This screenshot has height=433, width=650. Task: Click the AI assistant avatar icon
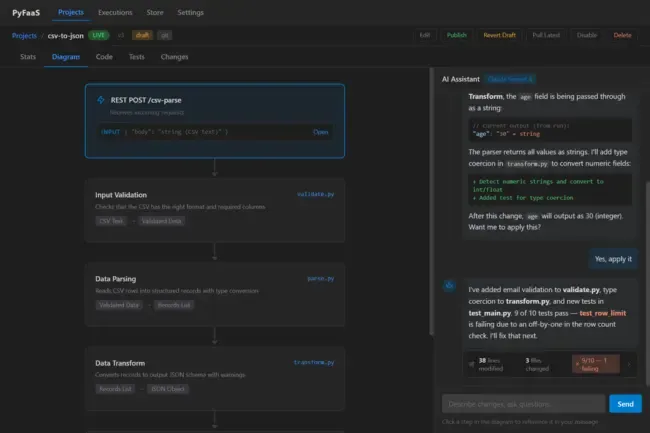(x=450, y=285)
